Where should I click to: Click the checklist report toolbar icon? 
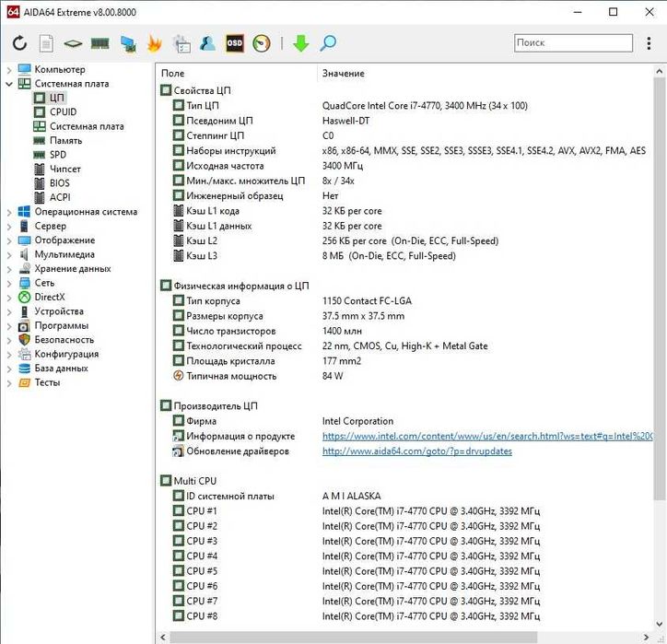point(181,44)
